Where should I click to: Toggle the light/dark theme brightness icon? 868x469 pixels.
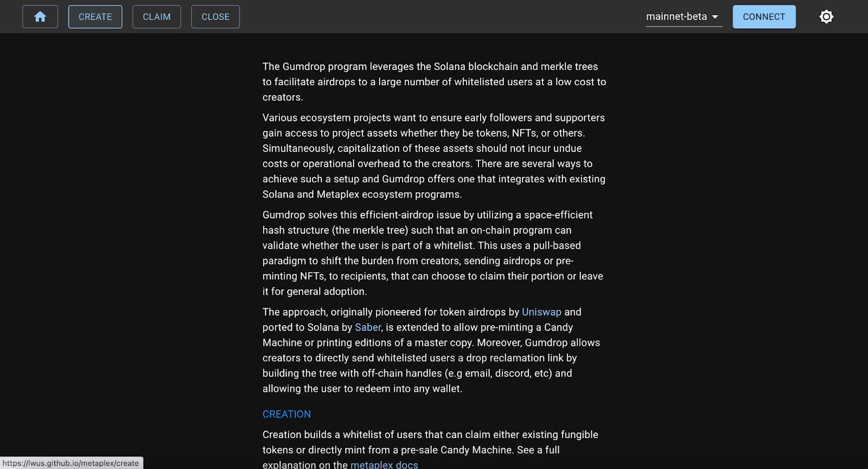tap(826, 17)
